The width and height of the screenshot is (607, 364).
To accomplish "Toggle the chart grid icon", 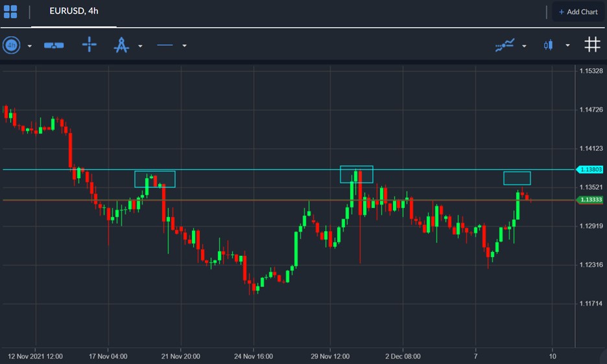I will (592, 45).
